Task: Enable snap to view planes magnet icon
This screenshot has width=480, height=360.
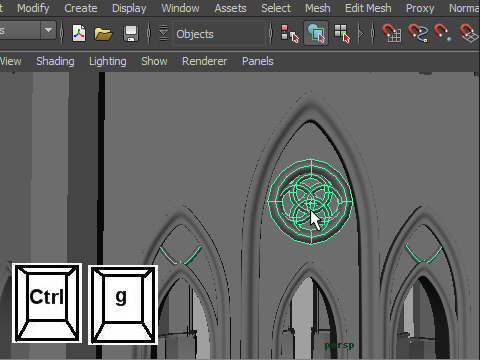Action: click(x=470, y=33)
